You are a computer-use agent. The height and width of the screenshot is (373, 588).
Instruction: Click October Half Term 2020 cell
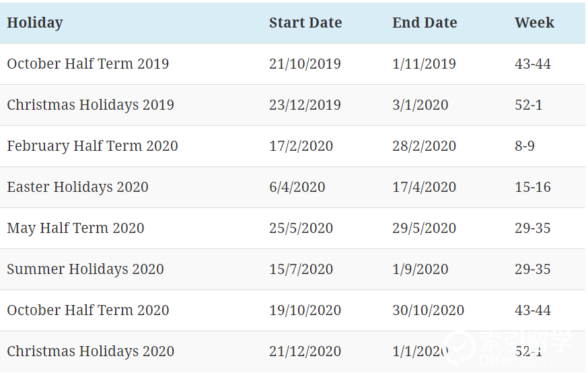(x=87, y=310)
